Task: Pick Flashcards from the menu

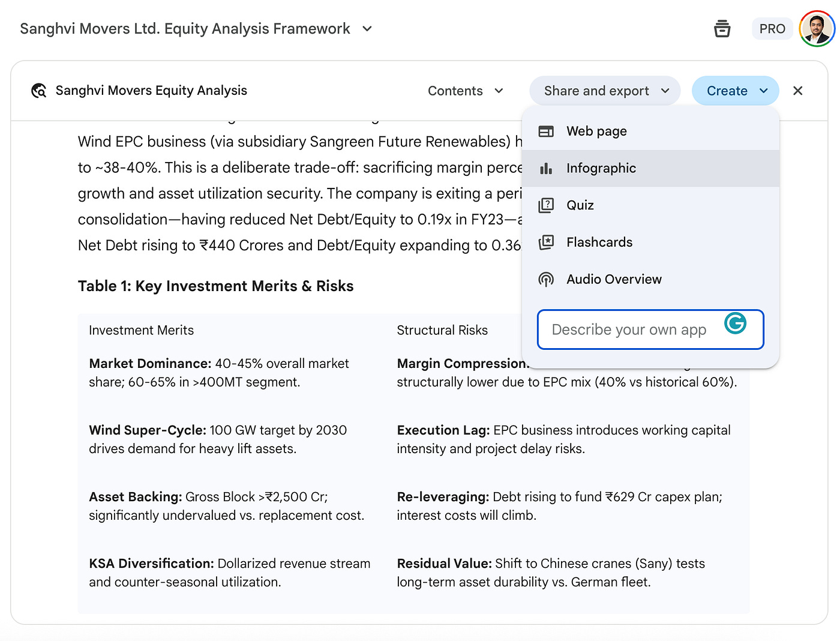Action: coord(650,242)
